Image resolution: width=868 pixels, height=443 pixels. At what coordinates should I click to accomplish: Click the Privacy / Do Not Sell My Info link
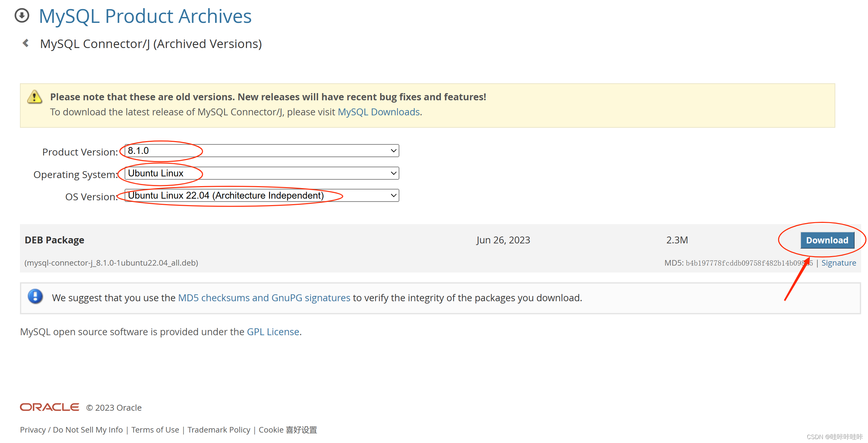pyautogui.click(x=71, y=430)
